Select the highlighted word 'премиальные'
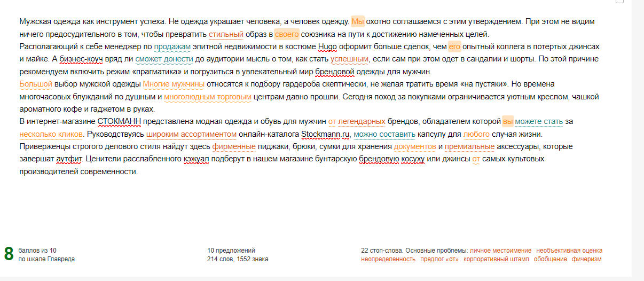Viewport: 644px width, 281px height. [469, 146]
